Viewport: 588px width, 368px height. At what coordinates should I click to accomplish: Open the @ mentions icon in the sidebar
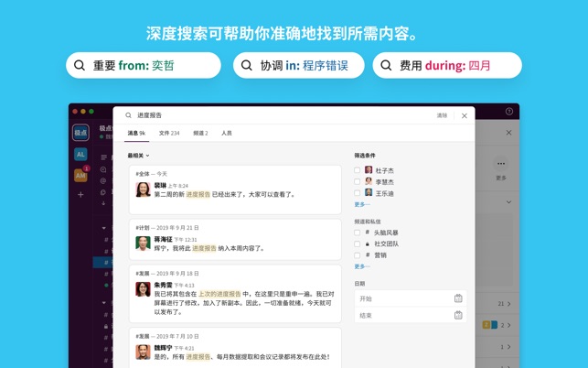pos(103,180)
